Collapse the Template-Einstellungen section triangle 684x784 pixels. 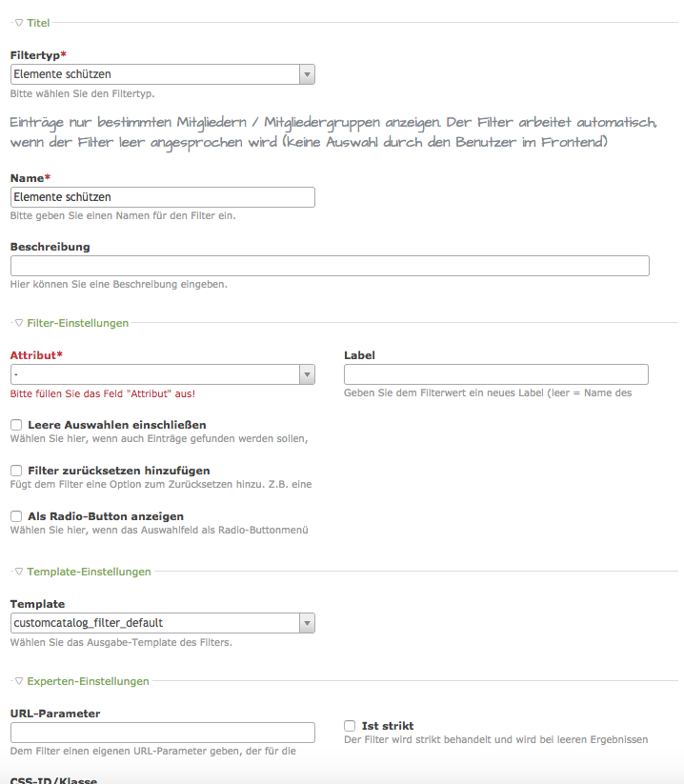click(19, 572)
